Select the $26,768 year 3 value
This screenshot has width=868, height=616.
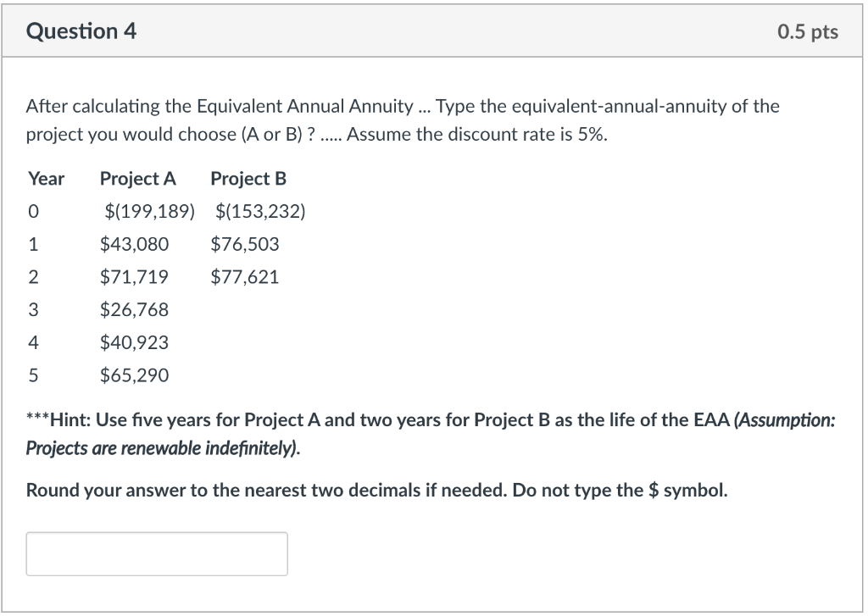click(x=136, y=310)
